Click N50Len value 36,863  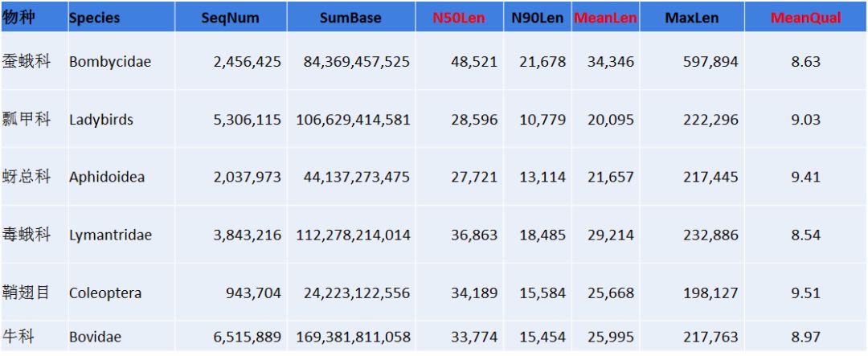click(473, 235)
